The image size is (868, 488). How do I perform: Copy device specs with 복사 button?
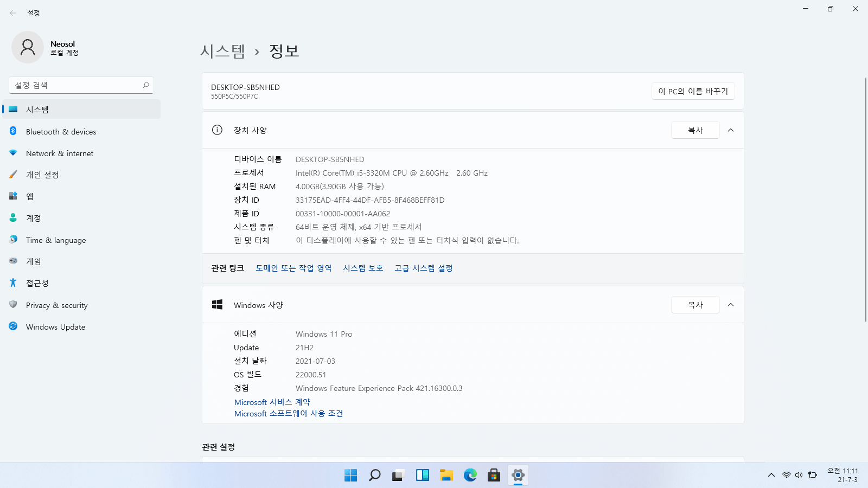pyautogui.click(x=695, y=130)
